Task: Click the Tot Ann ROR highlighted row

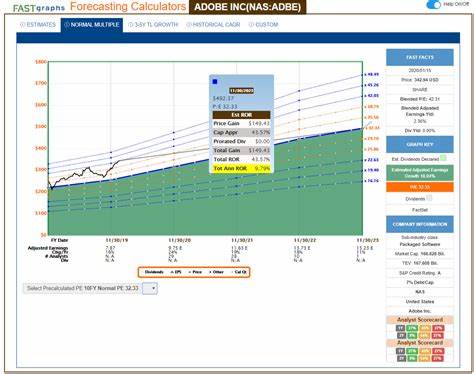Action: click(241, 168)
